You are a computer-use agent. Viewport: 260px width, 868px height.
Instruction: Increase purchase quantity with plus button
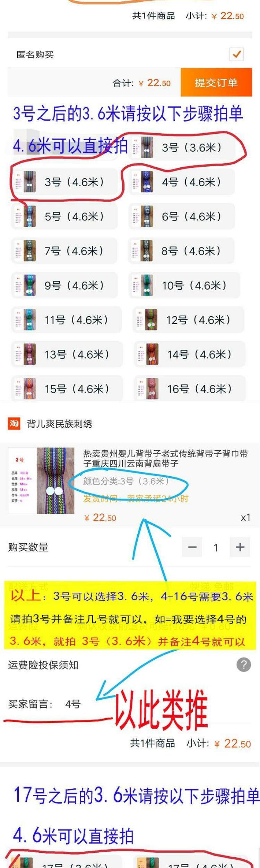[x=240, y=548]
